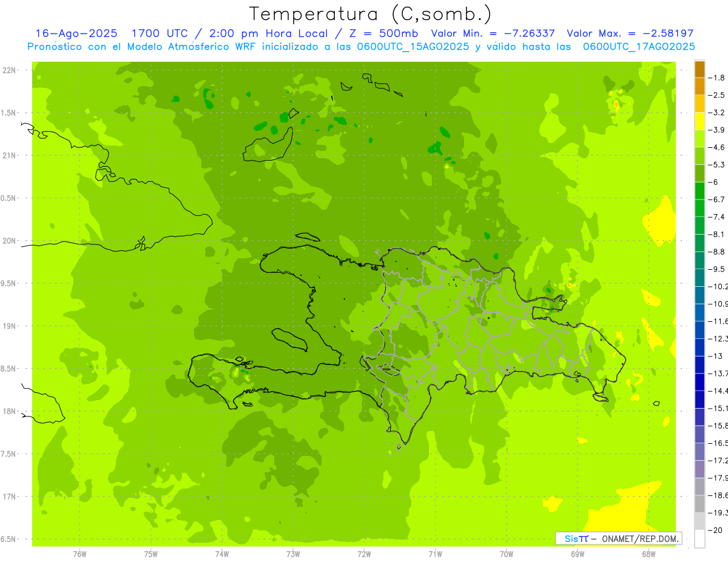
Task: Click the "-8.8" colorbar label
Action: coord(717,252)
